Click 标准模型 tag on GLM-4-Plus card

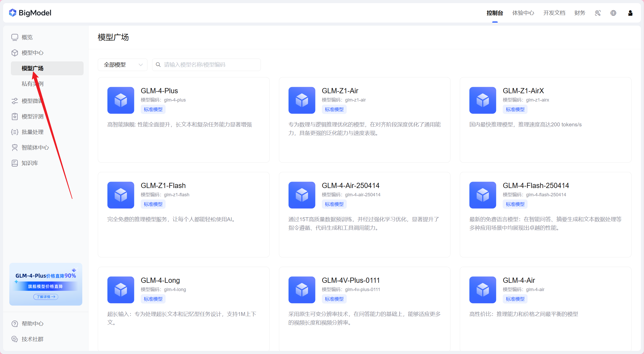pyautogui.click(x=153, y=110)
